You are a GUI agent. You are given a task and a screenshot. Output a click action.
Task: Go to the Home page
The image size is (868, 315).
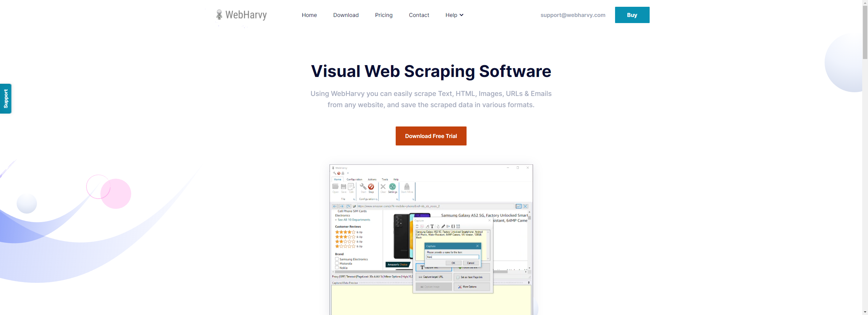pos(309,15)
